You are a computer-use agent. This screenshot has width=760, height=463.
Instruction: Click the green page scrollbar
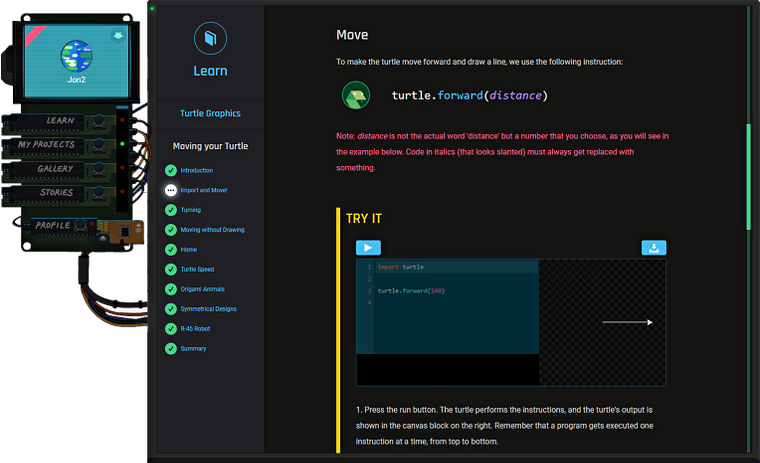coord(748,177)
